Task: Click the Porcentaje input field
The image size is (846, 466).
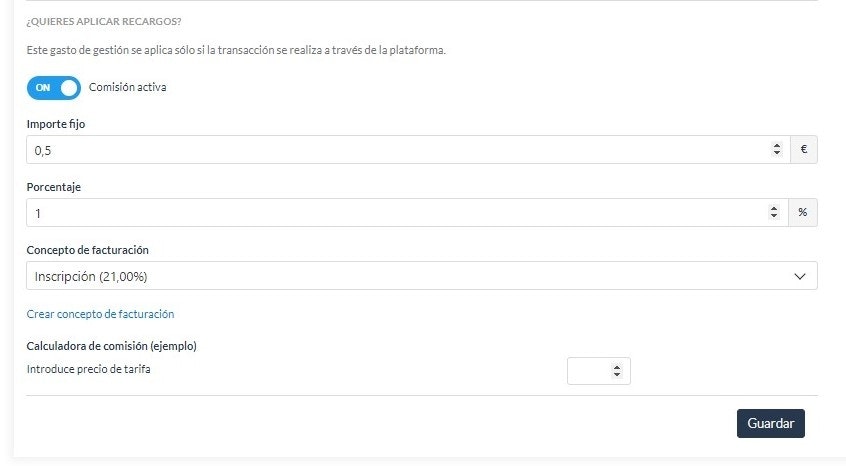Action: pyautogui.click(x=407, y=213)
